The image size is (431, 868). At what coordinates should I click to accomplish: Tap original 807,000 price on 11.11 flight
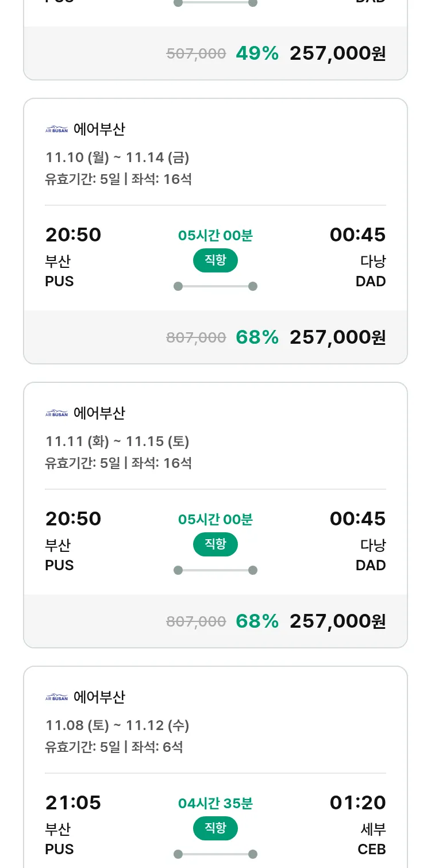point(196,621)
